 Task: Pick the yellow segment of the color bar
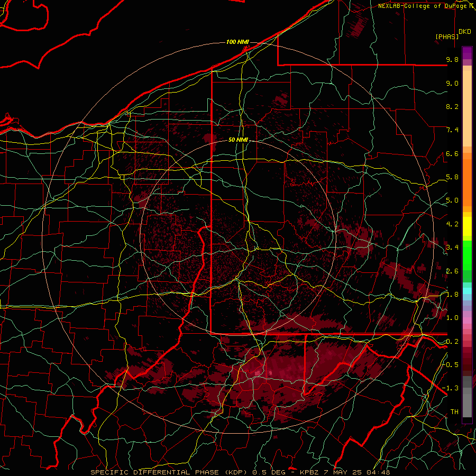coord(467,226)
